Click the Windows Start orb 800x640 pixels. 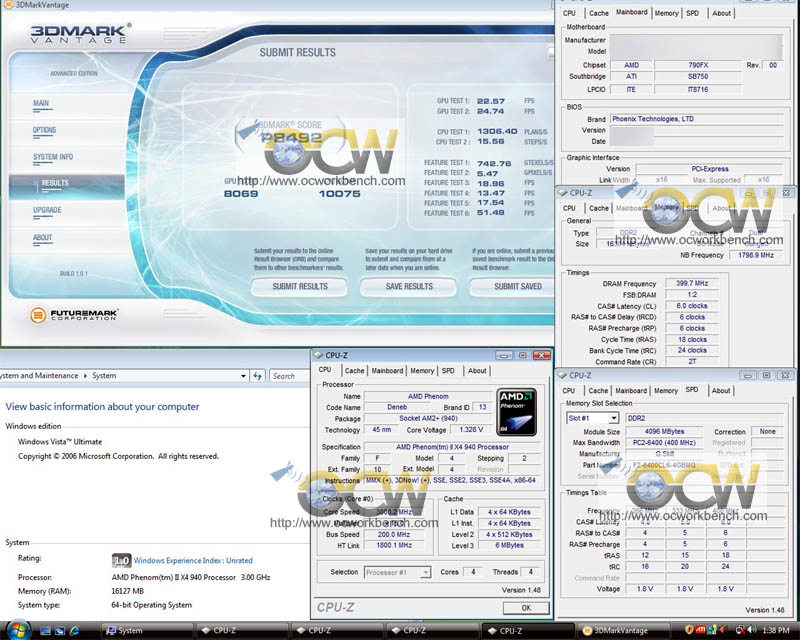pyautogui.click(x=16, y=630)
